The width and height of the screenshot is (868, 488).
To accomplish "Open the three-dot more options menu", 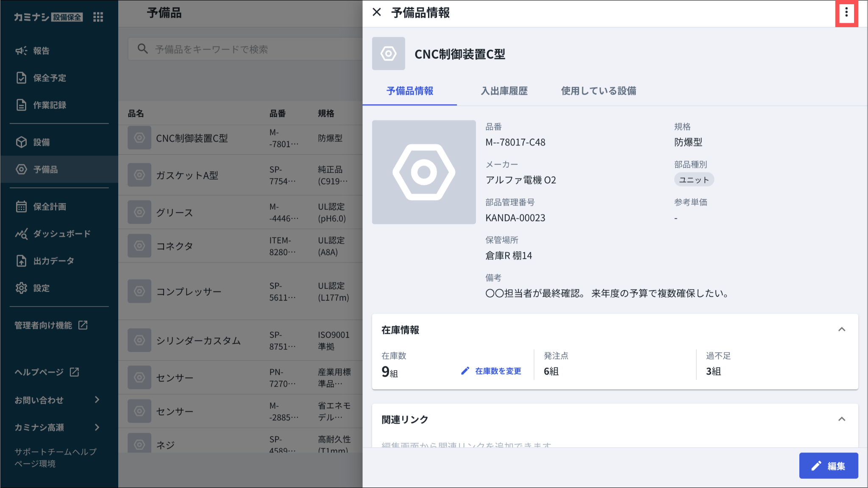I will click(x=846, y=13).
